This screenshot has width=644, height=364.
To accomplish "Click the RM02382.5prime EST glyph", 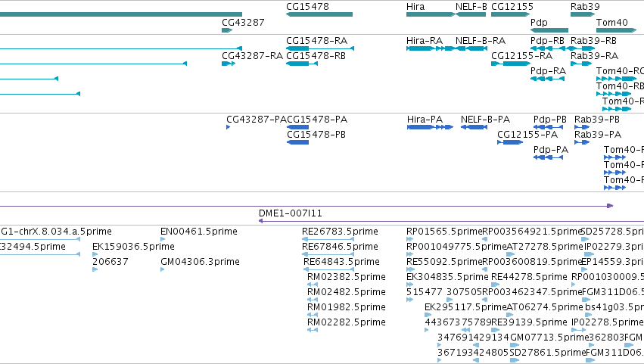I will pos(313,285).
